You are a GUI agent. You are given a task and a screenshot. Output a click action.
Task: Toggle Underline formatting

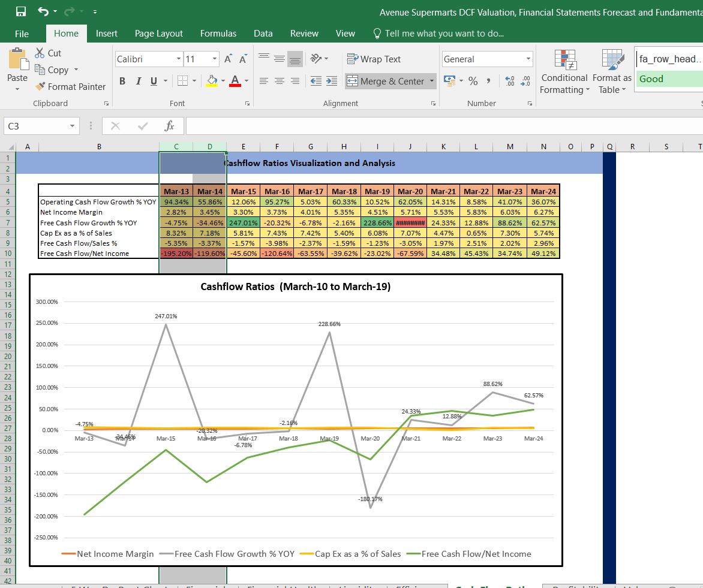[x=154, y=81]
